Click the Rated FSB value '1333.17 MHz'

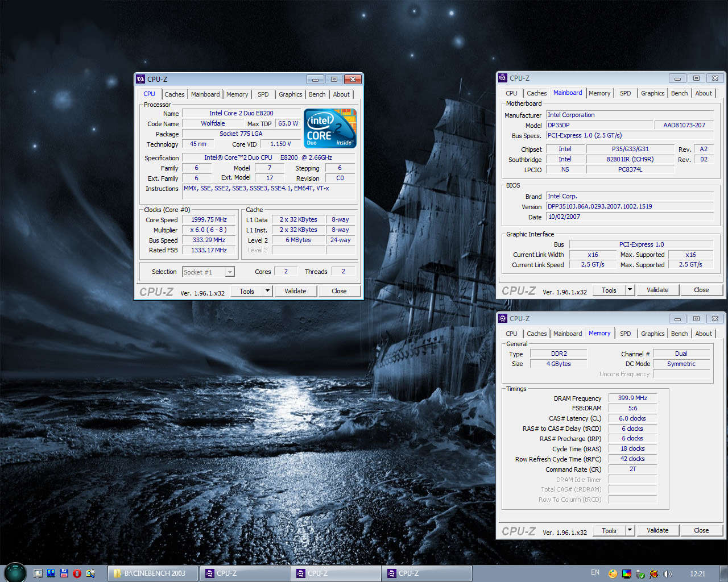tap(209, 251)
